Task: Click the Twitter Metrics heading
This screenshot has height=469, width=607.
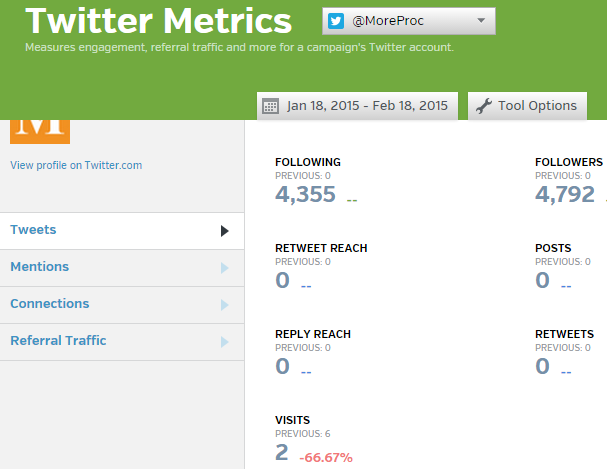Action: 158,21
